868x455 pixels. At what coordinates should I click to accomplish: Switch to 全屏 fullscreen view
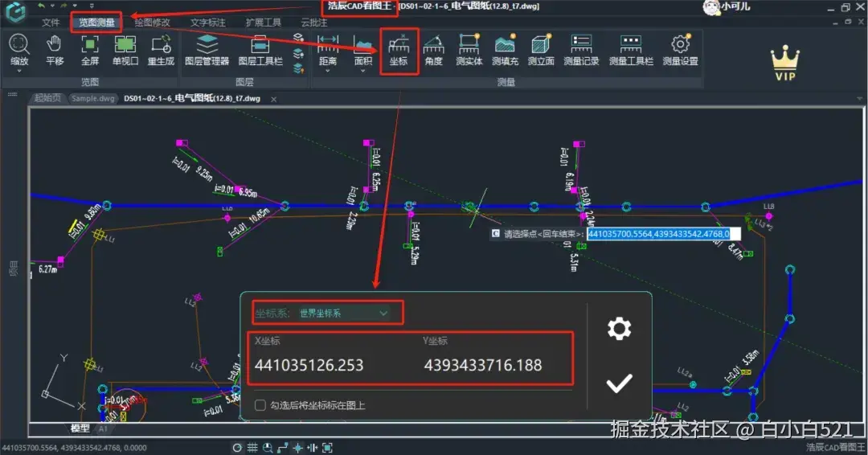click(x=90, y=50)
